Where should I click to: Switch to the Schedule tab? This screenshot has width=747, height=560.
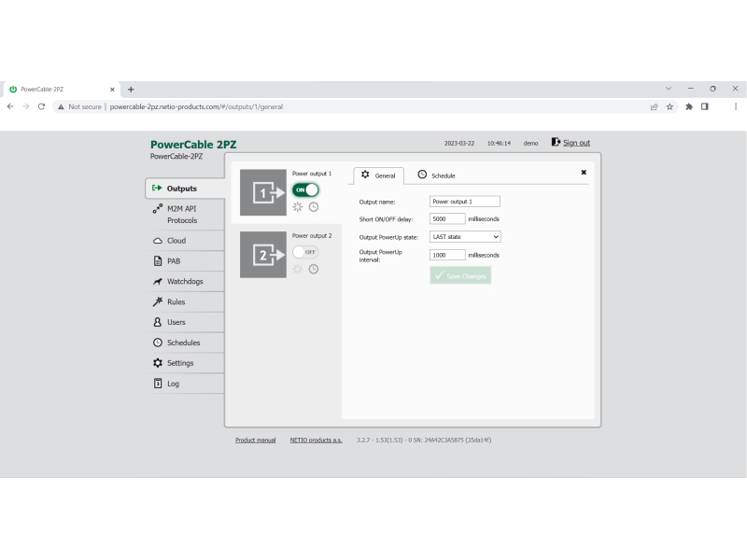tap(436, 175)
